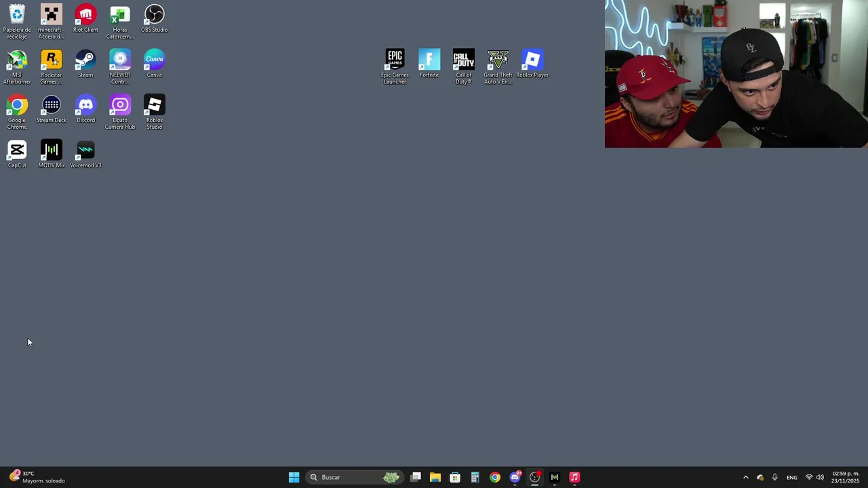Select the Google Chrome desktop shortcut

[17, 113]
